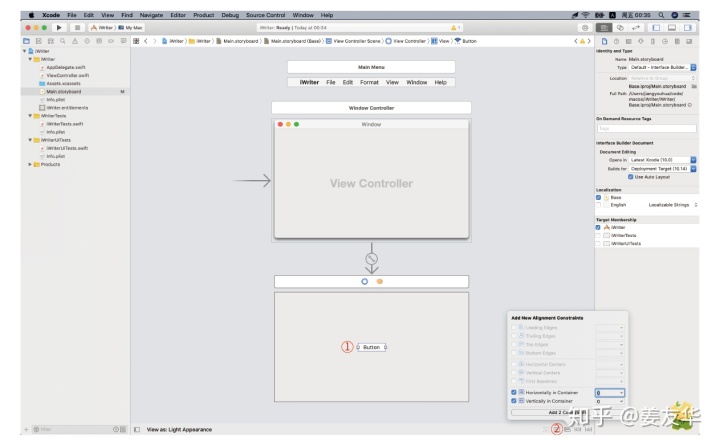Select the Button on the view canvas
This screenshot has height=446, width=720.
(371, 347)
